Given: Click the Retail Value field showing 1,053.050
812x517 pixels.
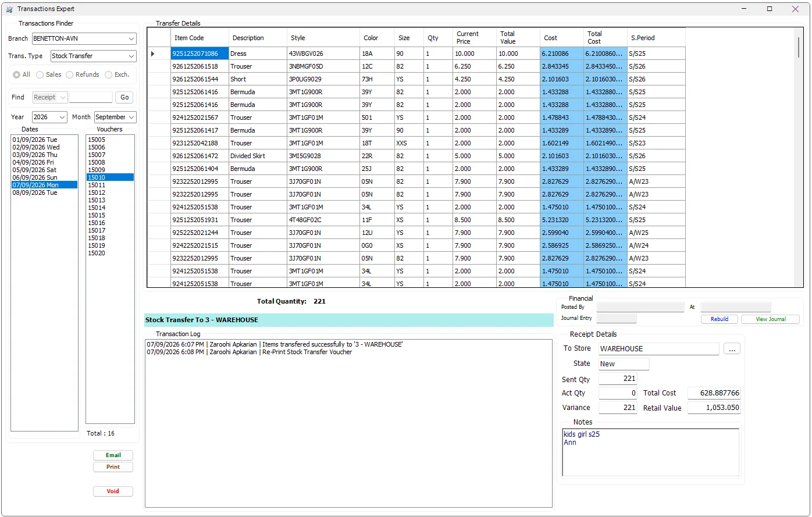Looking at the screenshot, I should tap(714, 408).
